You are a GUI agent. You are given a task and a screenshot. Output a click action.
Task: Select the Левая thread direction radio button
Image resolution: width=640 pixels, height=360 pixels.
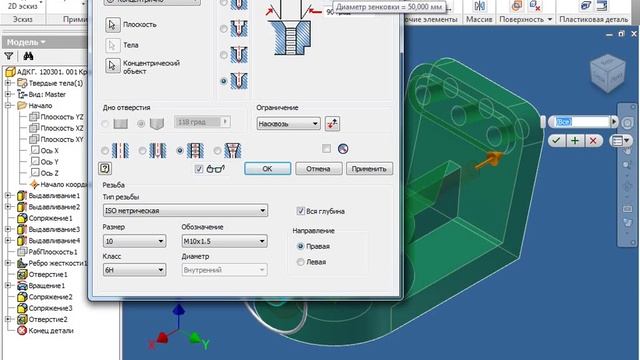pyautogui.click(x=301, y=262)
